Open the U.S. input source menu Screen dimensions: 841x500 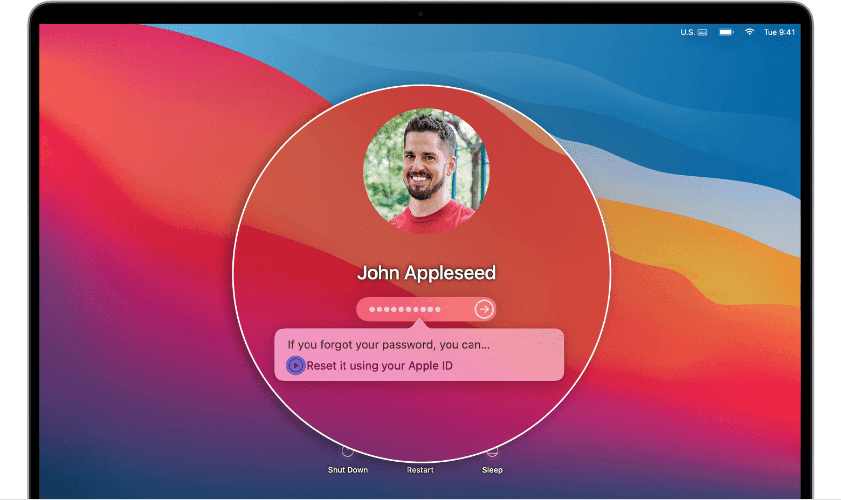687,33
